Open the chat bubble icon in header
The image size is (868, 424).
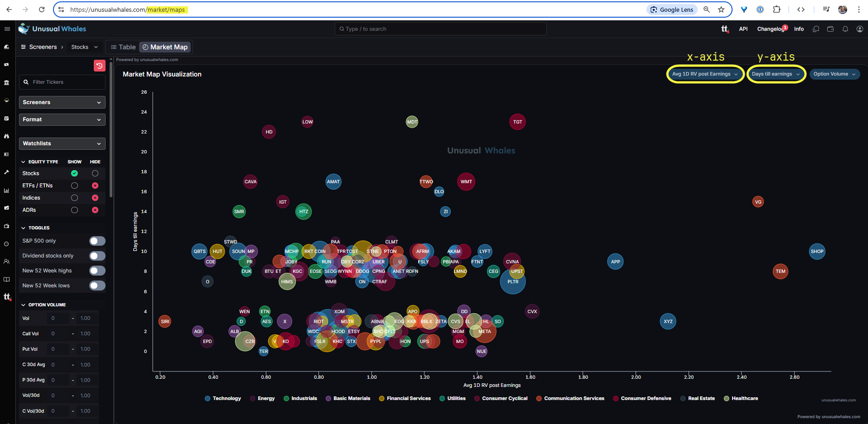pyautogui.click(x=816, y=29)
